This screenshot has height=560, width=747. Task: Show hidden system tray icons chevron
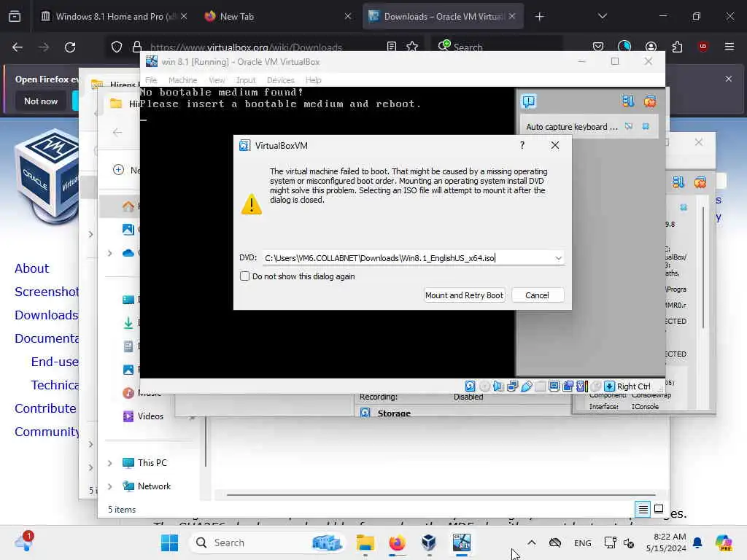(532, 542)
